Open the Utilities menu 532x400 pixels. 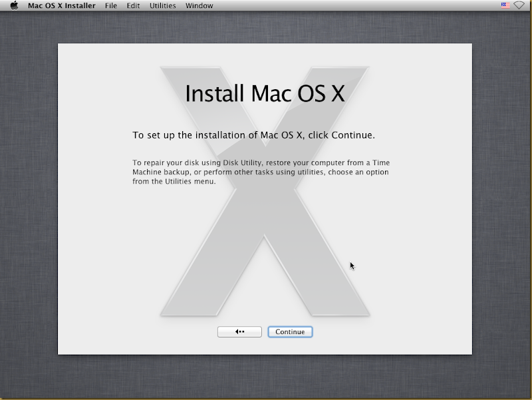(162, 6)
